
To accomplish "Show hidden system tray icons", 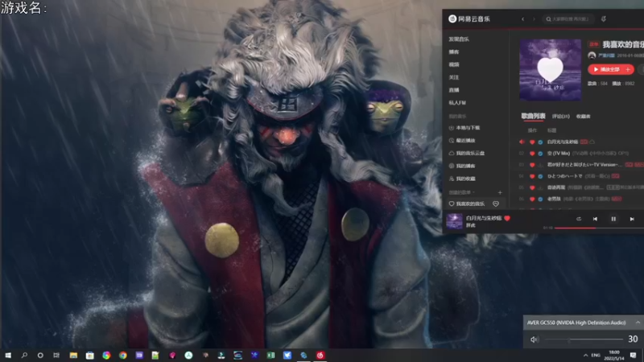I will 585,356.
